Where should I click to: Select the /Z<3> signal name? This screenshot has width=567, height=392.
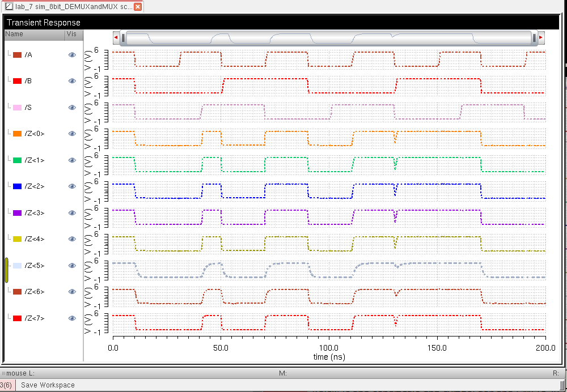coord(35,213)
